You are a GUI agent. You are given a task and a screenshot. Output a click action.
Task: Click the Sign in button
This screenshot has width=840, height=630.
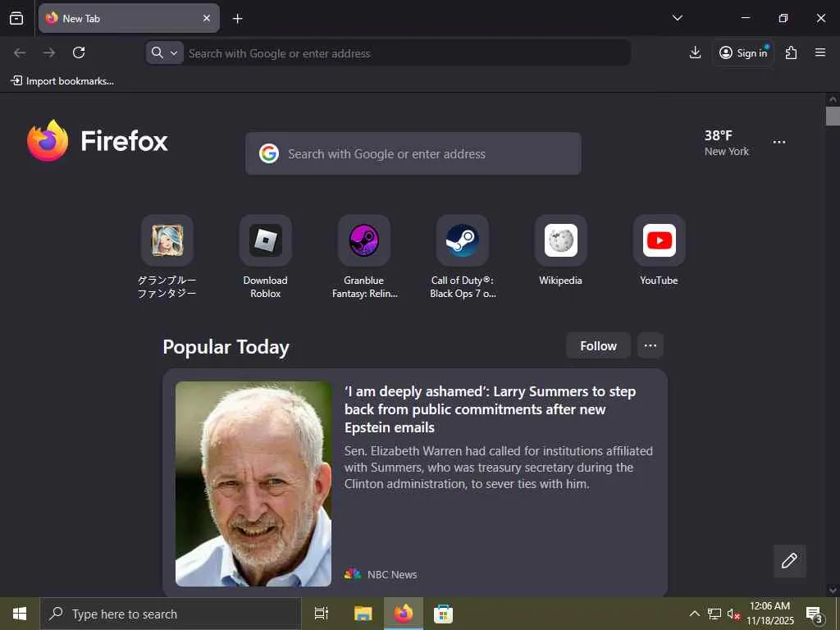(x=743, y=52)
